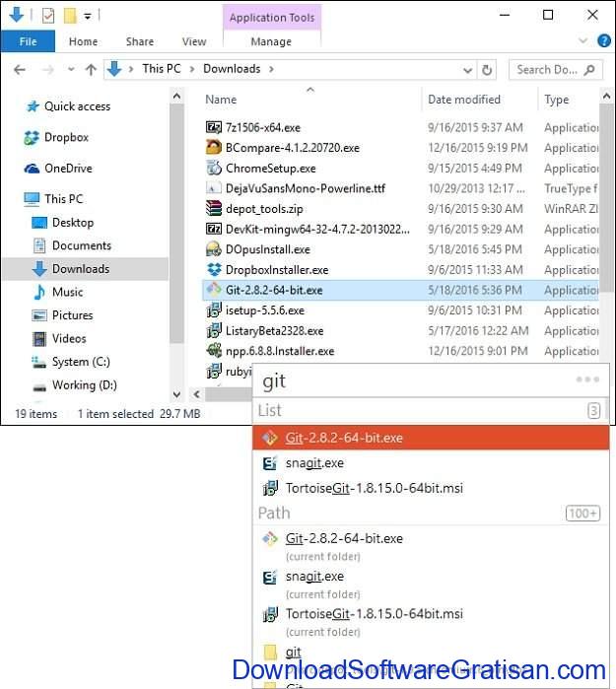Screen dimensions: 616x689
Task: Select git folder in Path results
Action: [x=293, y=653]
